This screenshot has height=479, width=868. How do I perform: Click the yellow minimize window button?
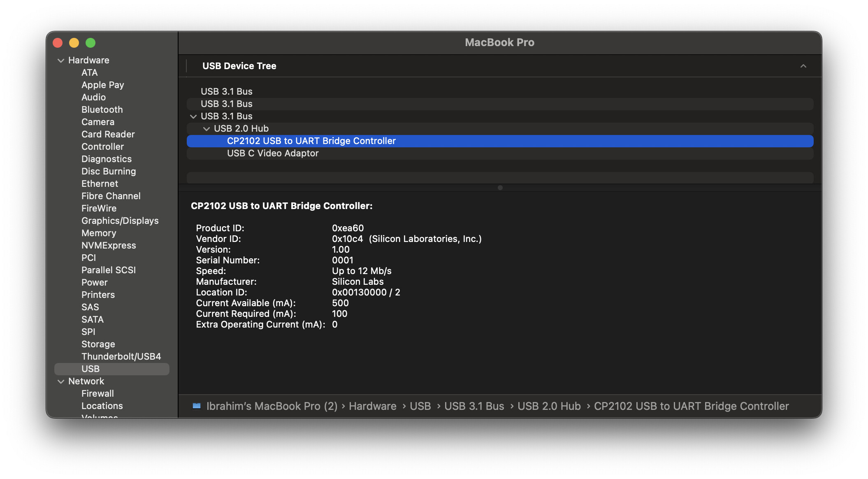[x=74, y=43]
